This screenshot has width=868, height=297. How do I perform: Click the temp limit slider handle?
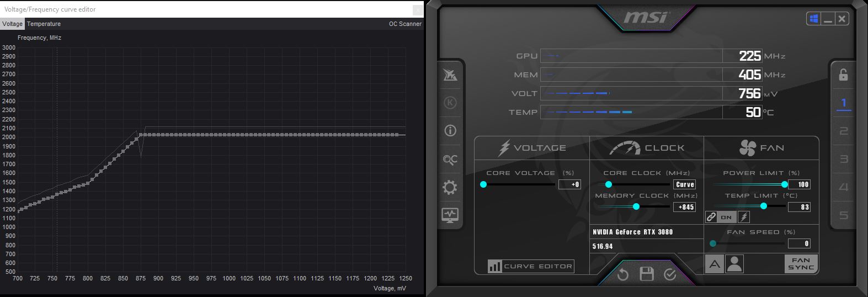tap(764, 206)
